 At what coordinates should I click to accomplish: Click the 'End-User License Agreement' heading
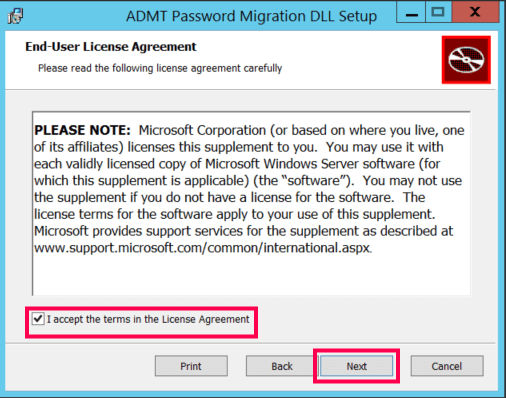111,47
